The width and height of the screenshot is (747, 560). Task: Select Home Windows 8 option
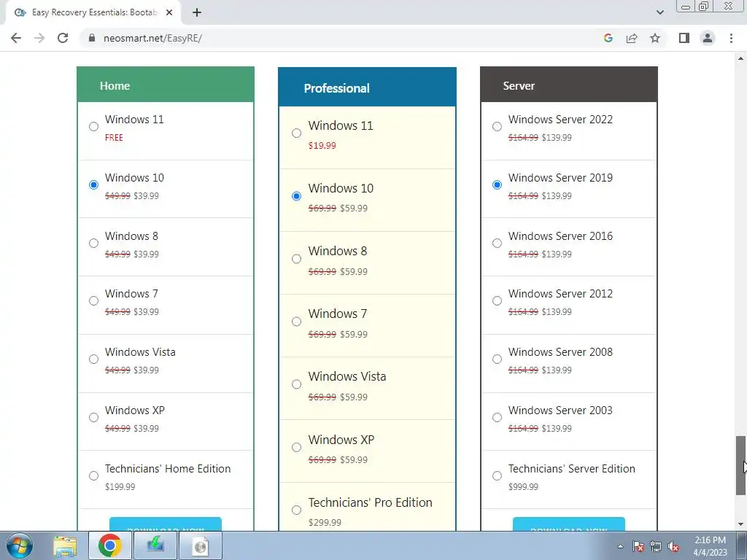(93, 243)
